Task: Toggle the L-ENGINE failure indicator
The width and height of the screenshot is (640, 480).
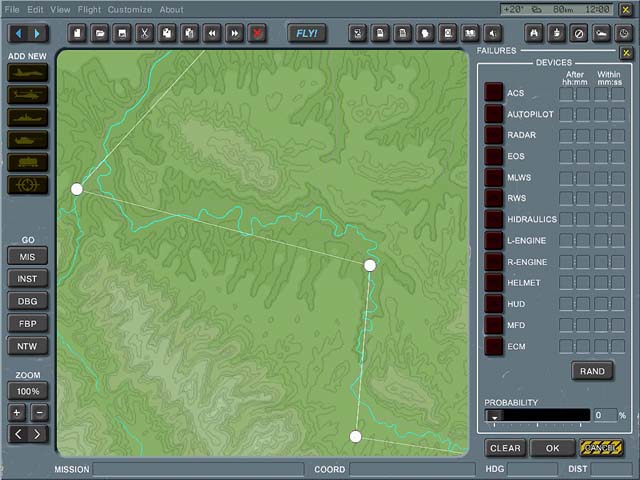Action: 494,241
